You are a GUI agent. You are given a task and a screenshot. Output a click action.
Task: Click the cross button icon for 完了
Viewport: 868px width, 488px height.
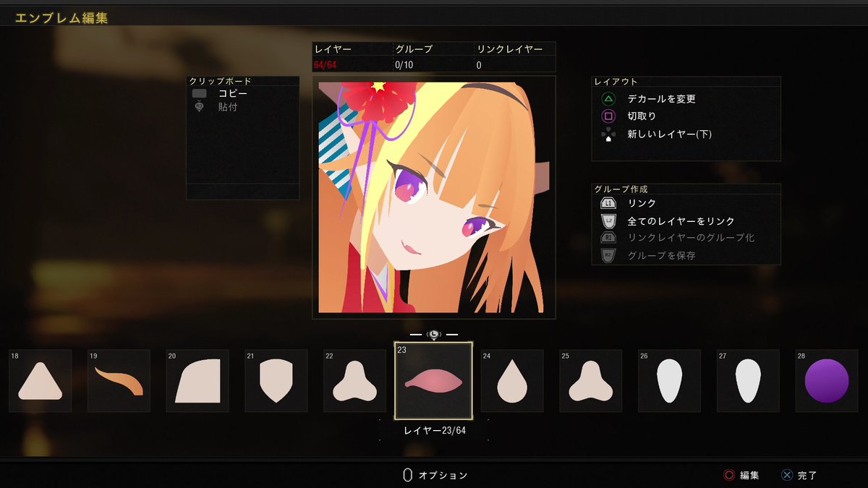(786, 475)
